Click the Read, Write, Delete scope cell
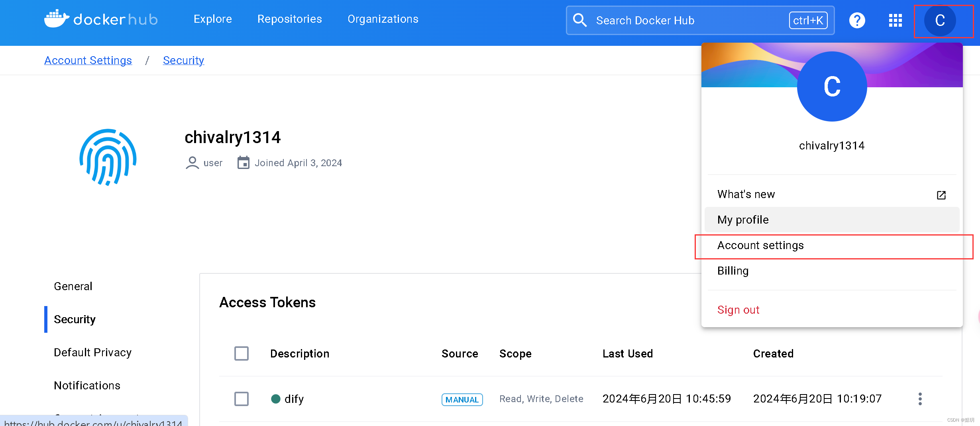The image size is (980, 426). [541, 399]
